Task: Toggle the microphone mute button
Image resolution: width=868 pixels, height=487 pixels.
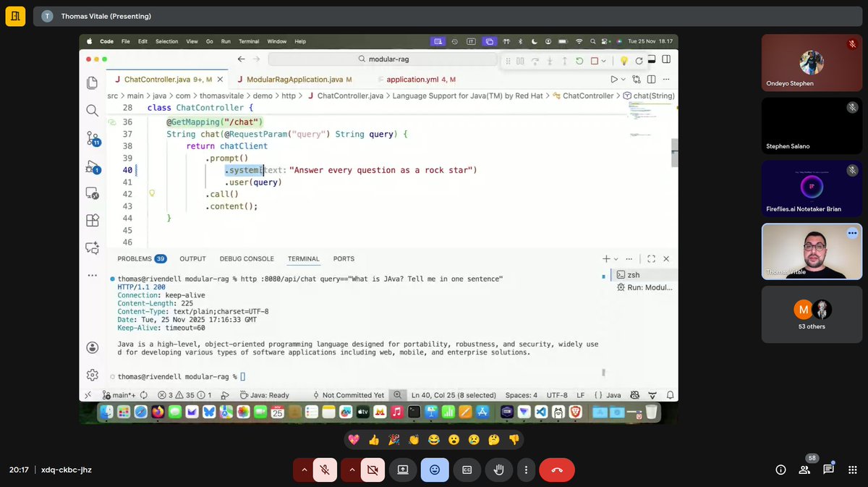Action: [325, 470]
